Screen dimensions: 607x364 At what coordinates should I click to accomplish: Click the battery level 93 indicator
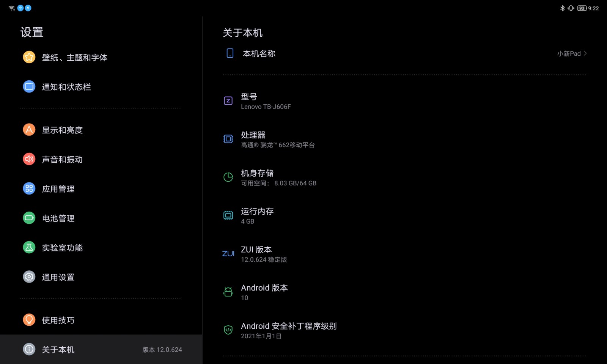point(582,8)
